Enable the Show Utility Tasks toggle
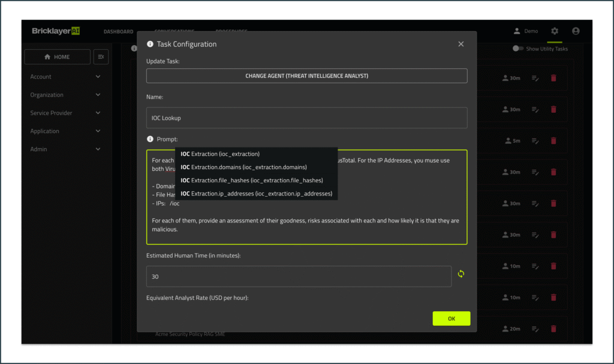Viewport: 614px width, 364px height. [517, 49]
